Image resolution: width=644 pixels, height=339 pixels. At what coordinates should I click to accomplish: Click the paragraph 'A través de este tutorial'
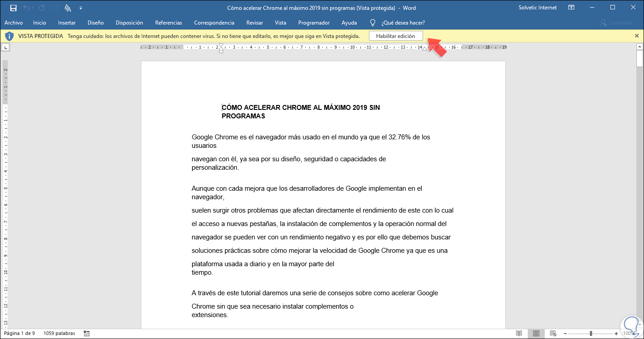[315, 293]
